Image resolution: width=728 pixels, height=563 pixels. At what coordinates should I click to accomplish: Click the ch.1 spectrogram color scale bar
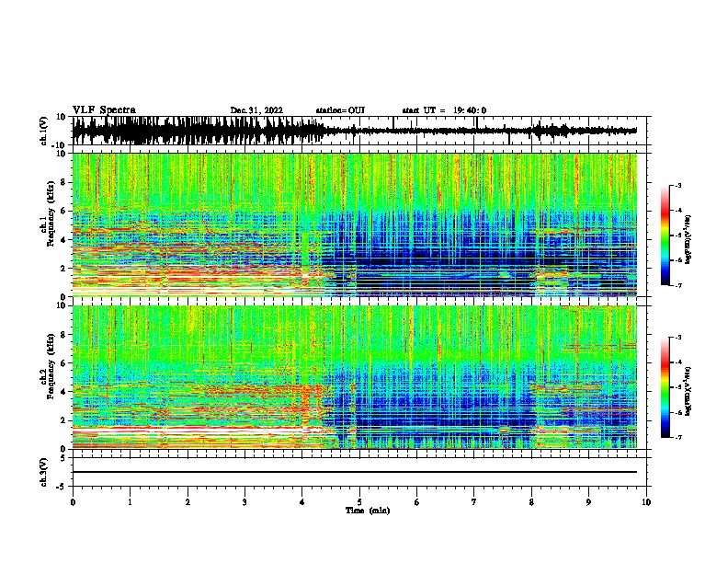coord(665,236)
